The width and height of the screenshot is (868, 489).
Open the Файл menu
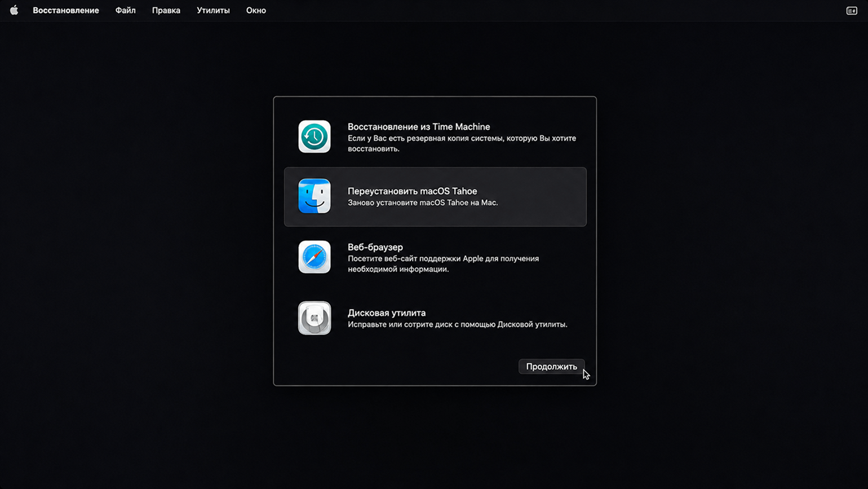125,10
